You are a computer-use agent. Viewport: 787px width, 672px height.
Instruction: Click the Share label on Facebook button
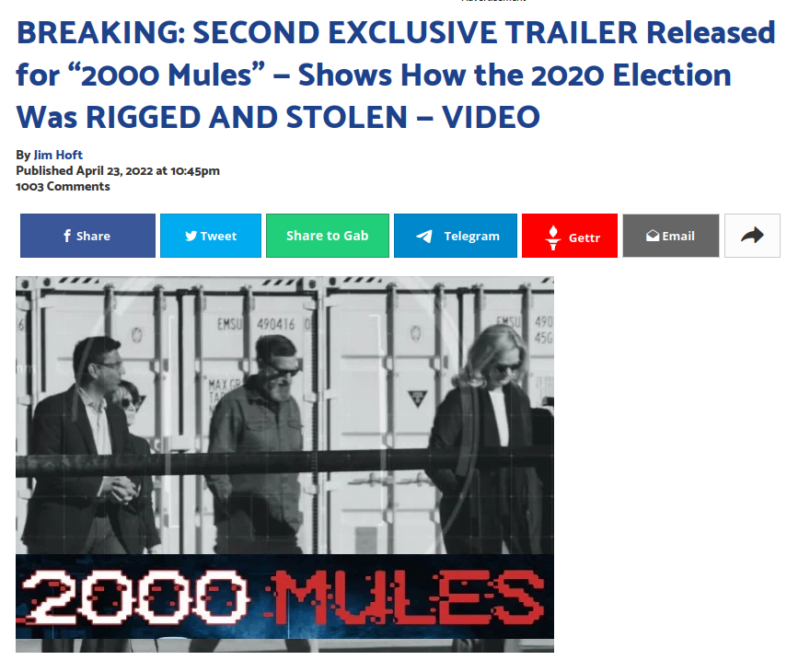(x=93, y=236)
